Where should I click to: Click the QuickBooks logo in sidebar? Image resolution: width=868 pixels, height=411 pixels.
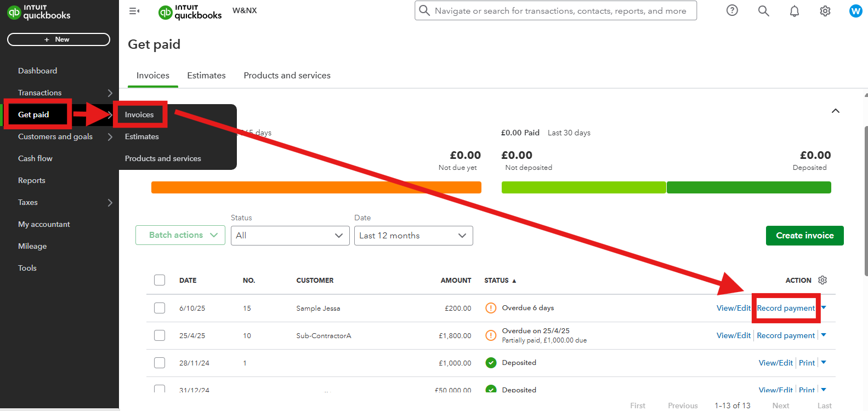(x=38, y=12)
